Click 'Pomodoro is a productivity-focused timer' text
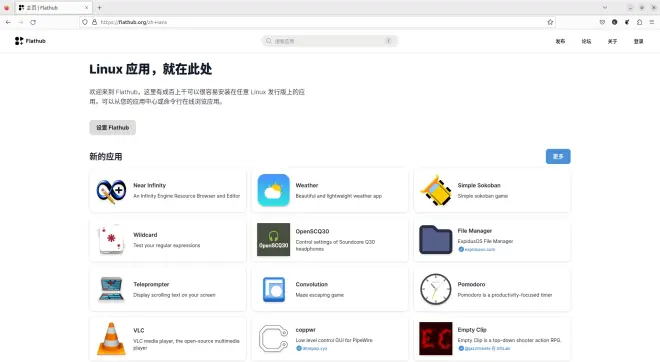 (x=505, y=295)
